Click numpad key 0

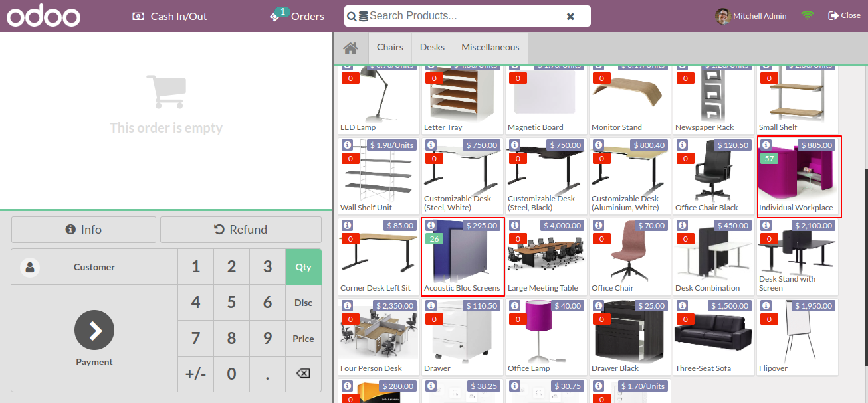coord(231,374)
